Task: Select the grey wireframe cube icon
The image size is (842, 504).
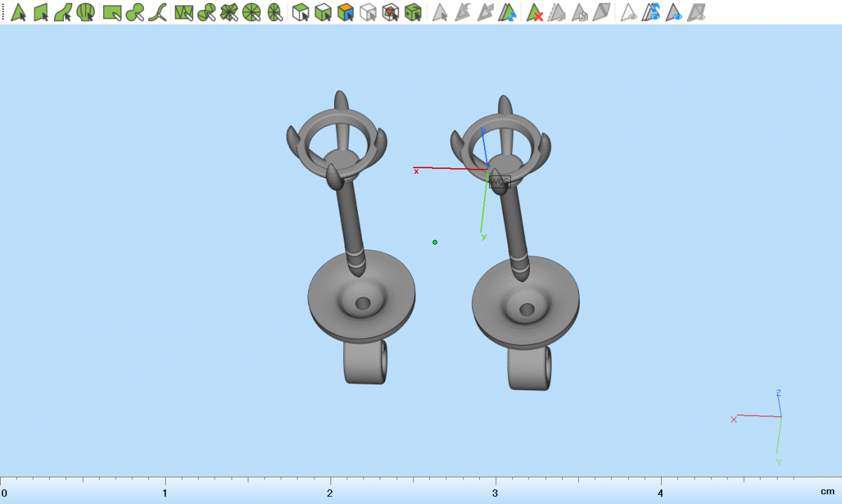Action: tap(368, 12)
